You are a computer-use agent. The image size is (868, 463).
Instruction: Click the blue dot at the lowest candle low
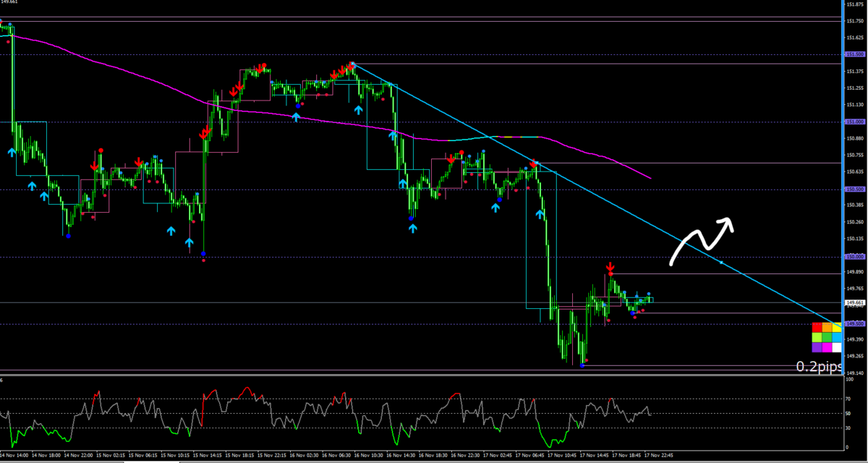[x=582, y=365]
